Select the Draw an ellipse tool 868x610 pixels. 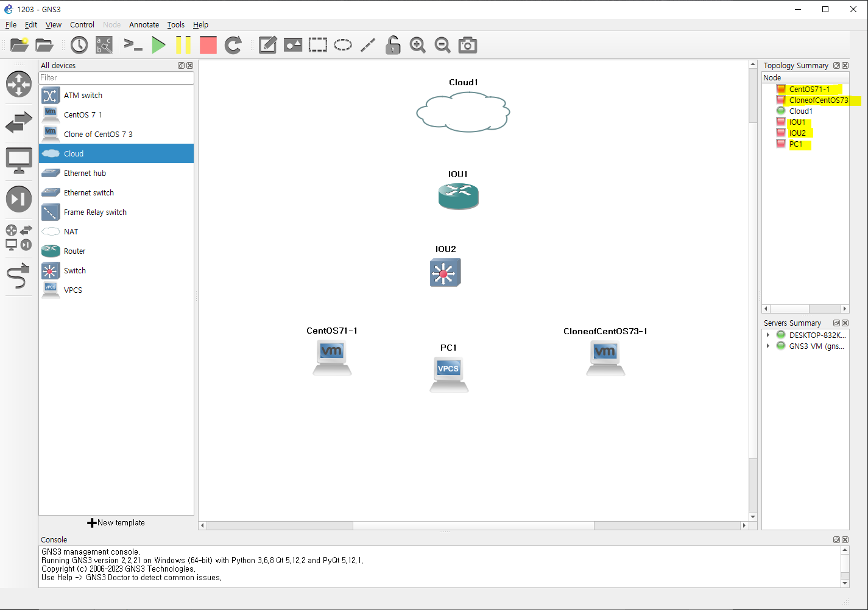click(343, 45)
